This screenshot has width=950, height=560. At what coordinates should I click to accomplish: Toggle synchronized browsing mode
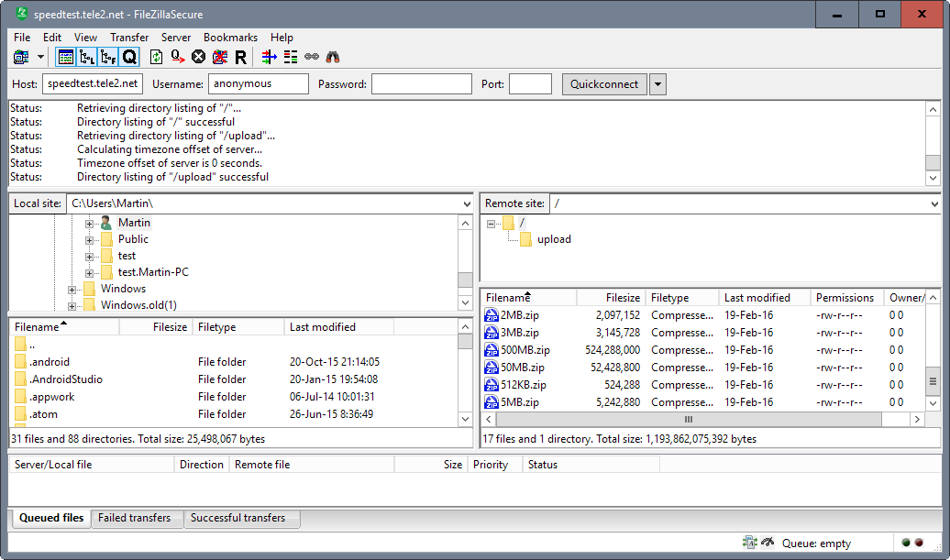(x=311, y=57)
